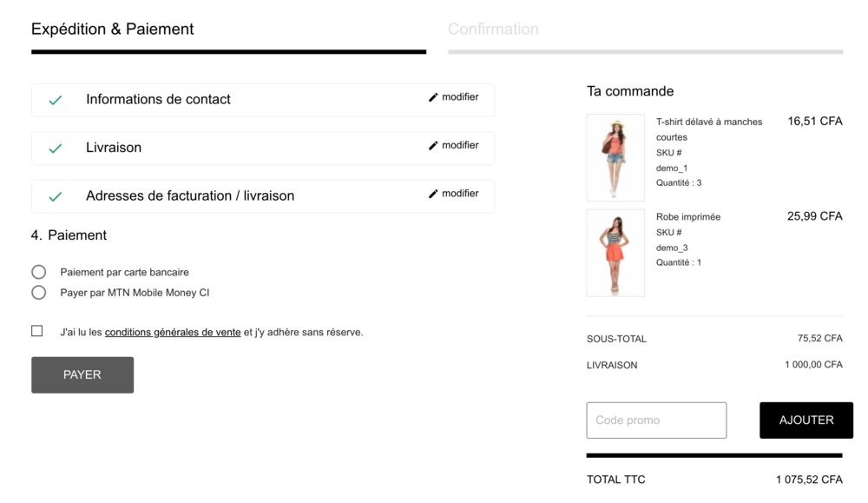This screenshot has height=503, width=868.
Task: Choose Payer par MTN Mobile Money CI
Action: pos(39,293)
